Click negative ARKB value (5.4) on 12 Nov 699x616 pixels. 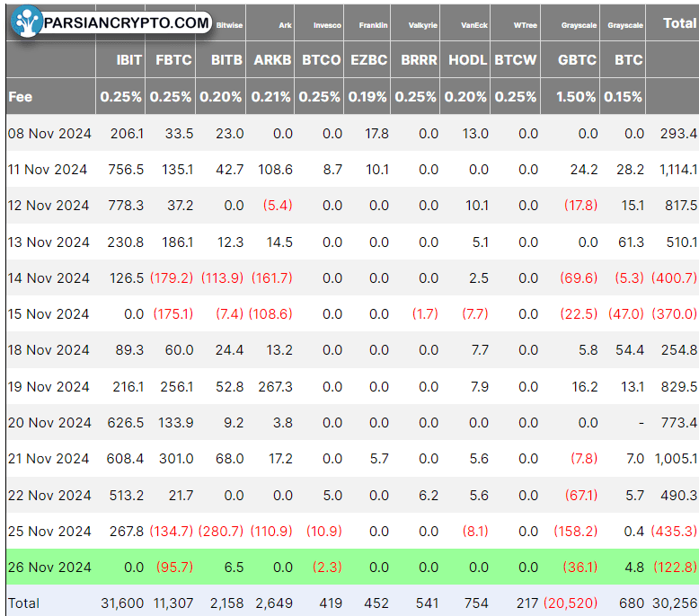pyautogui.click(x=278, y=206)
